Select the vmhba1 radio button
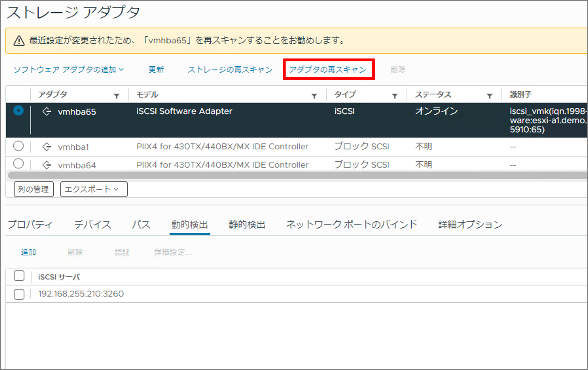The width and height of the screenshot is (588, 370). coord(18,146)
